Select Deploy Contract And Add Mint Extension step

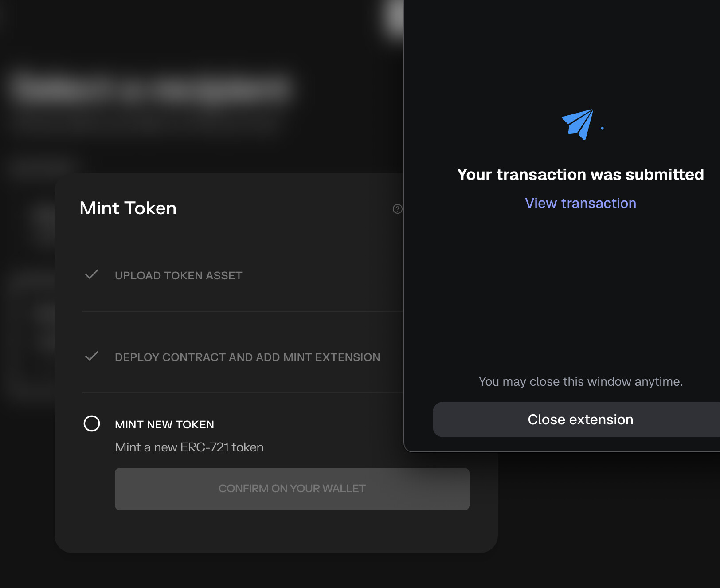[x=247, y=357]
